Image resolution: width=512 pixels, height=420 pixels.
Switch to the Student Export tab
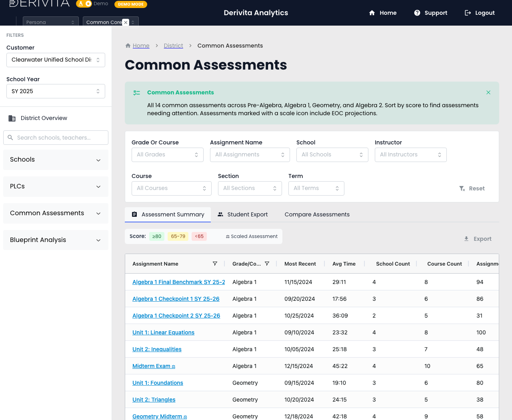point(242,214)
